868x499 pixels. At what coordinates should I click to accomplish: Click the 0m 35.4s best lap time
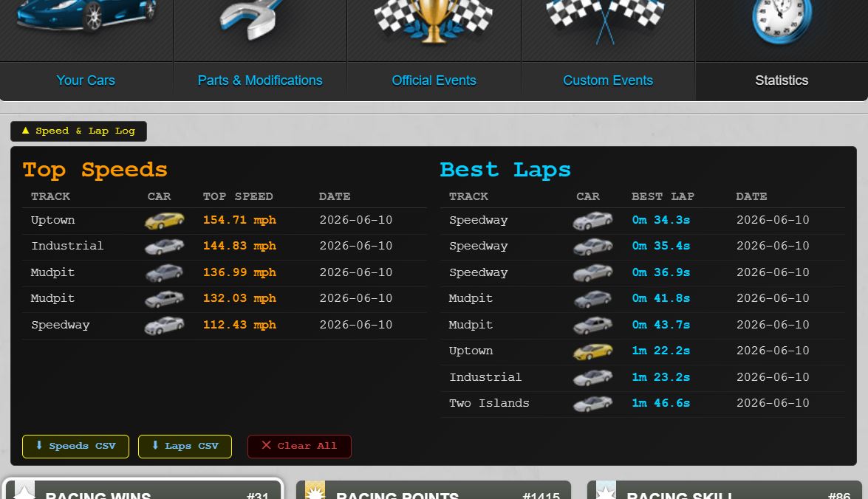click(x=661, y=247)
